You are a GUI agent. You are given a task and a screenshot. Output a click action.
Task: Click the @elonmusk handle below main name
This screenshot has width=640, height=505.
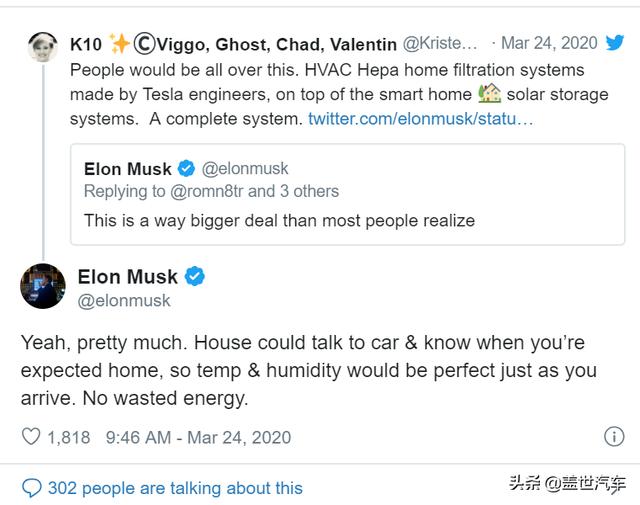[x=124, y=300]
